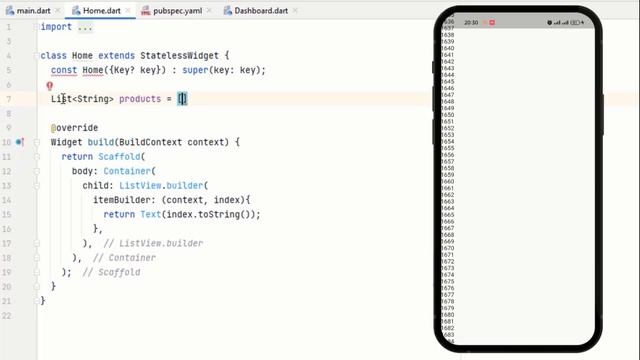Viewport: 640px width, 360px height.
Task: Click the Scaffold widget name
Action: pyautogui.click(x=119, y=157)
